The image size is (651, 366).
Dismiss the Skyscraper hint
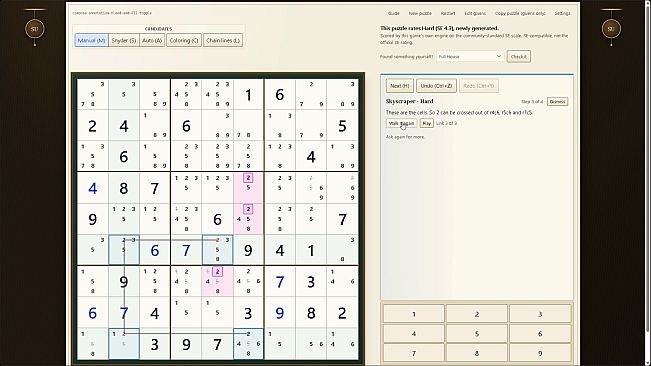click(x=557, y=102)
